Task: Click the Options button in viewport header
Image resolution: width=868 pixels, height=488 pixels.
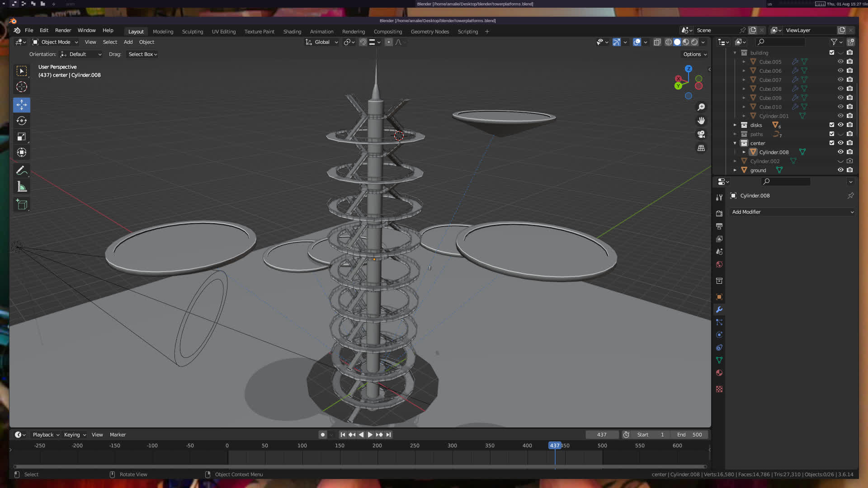Action: [695, 54]
